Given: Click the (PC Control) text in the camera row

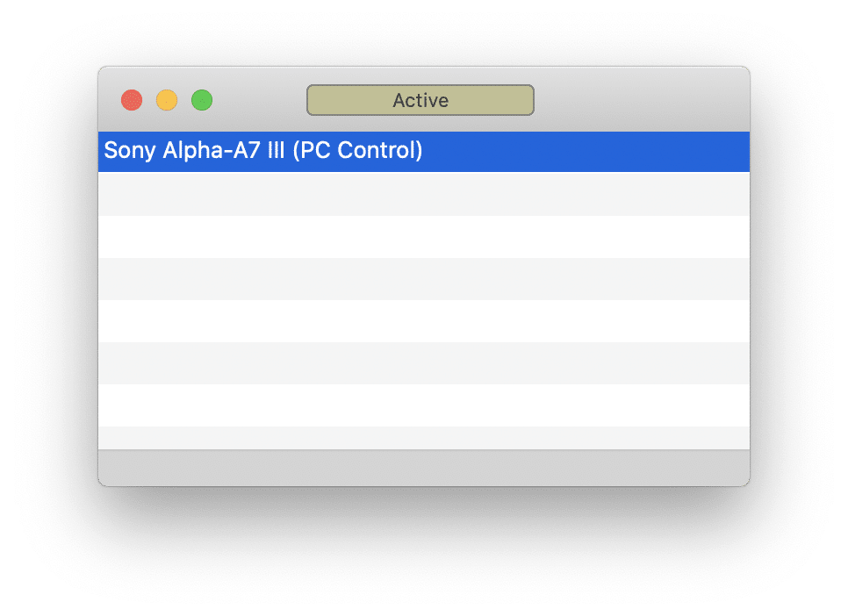Looking at the screenshot, I should (x=357, y=151).
